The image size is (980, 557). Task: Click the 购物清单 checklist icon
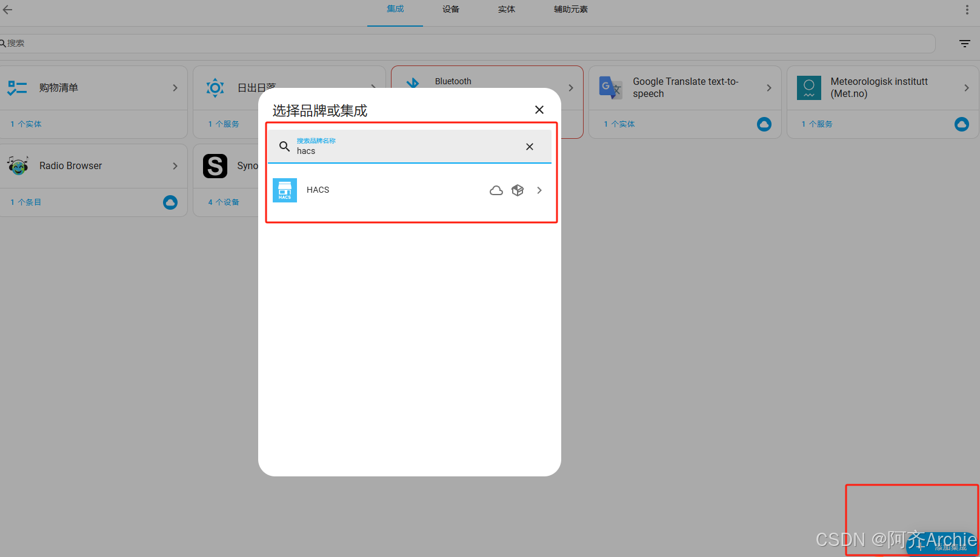click(x=17, y=88)
